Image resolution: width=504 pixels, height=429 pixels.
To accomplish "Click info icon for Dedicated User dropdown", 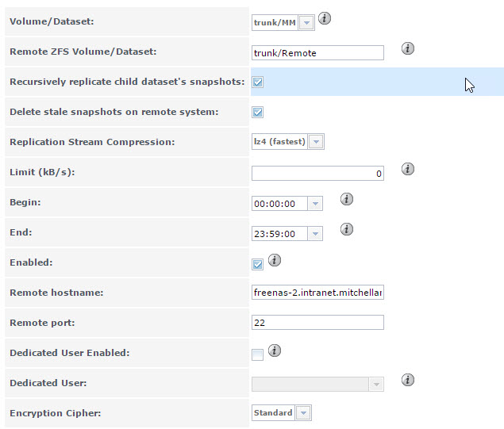I will tap(408, 380).
